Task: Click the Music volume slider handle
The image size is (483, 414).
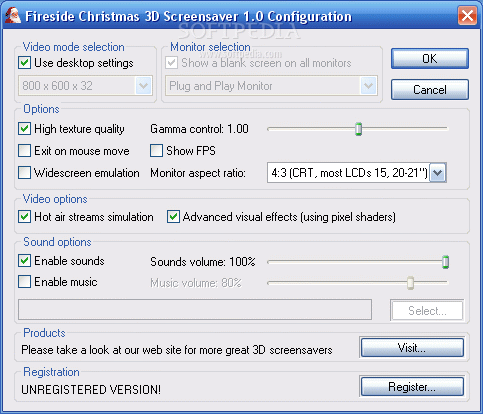Action: click(410, 283)
